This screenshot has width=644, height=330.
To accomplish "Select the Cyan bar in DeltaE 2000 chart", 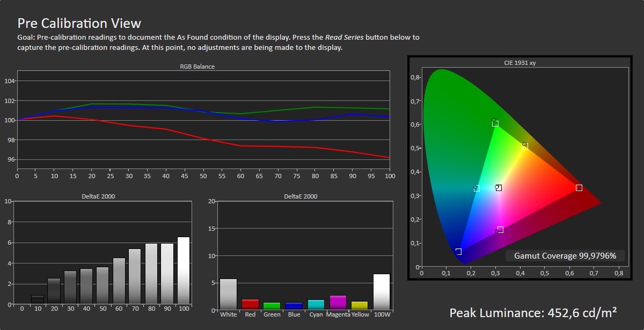I will [316, 304].
